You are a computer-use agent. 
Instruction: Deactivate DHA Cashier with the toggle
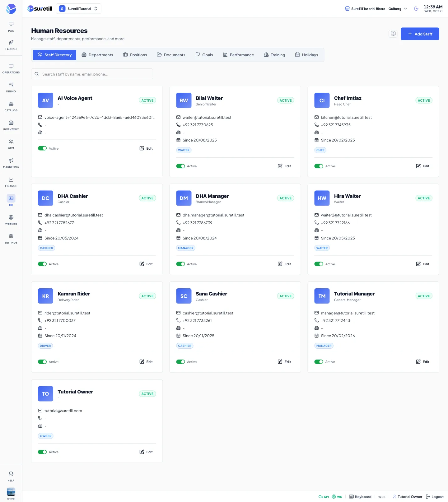pos(42,264)
